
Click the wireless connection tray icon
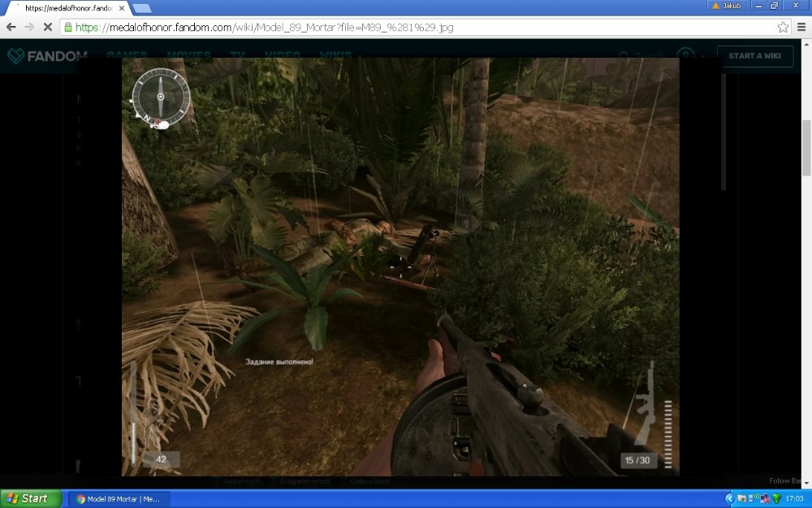click(x=754, y=497)
